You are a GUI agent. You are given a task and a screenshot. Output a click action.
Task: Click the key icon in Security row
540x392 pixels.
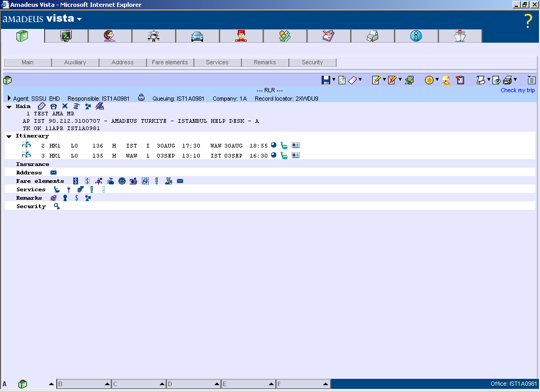[57, 206]
